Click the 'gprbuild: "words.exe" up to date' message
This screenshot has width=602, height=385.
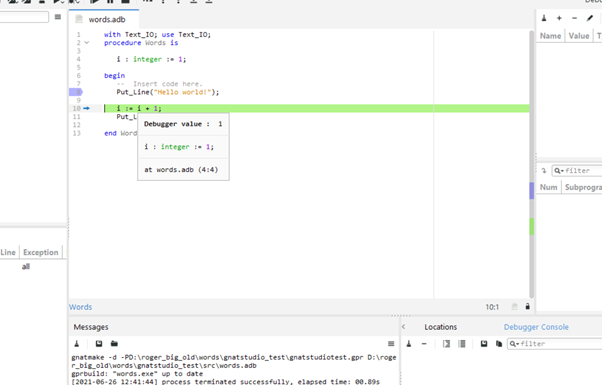(x=137, y=374)
